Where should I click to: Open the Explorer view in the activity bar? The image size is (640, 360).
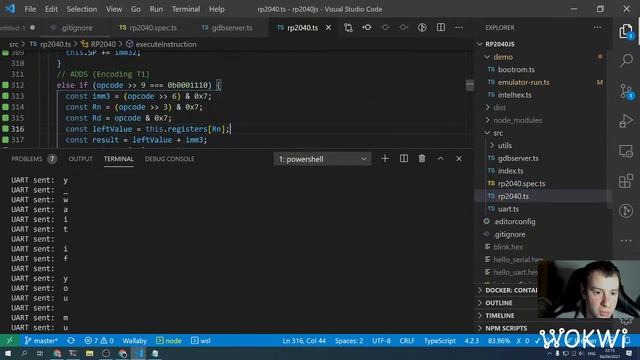coord(626,31)
